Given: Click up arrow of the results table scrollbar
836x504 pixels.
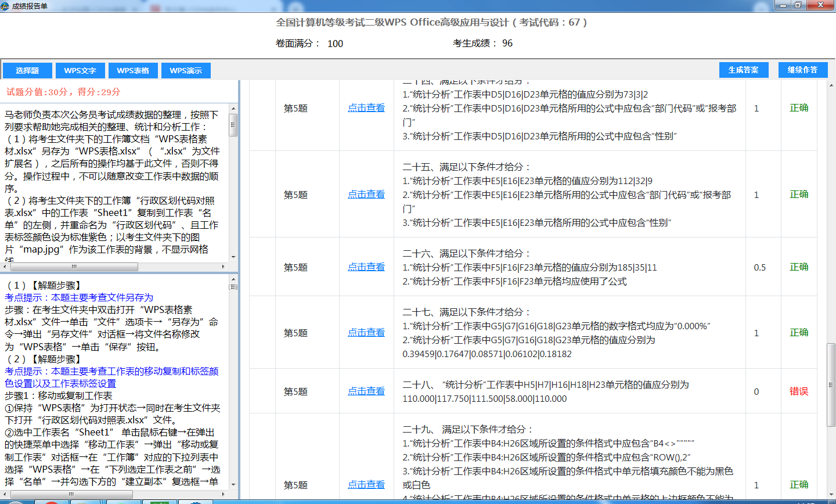Looking at the screenshot, I should coord(831,85).
